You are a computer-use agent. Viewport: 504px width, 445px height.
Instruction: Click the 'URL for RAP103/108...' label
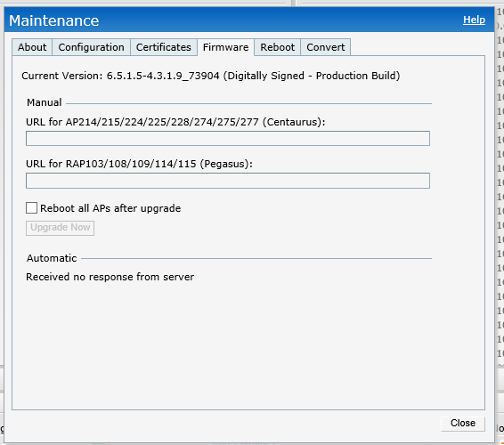coord(139,164)
